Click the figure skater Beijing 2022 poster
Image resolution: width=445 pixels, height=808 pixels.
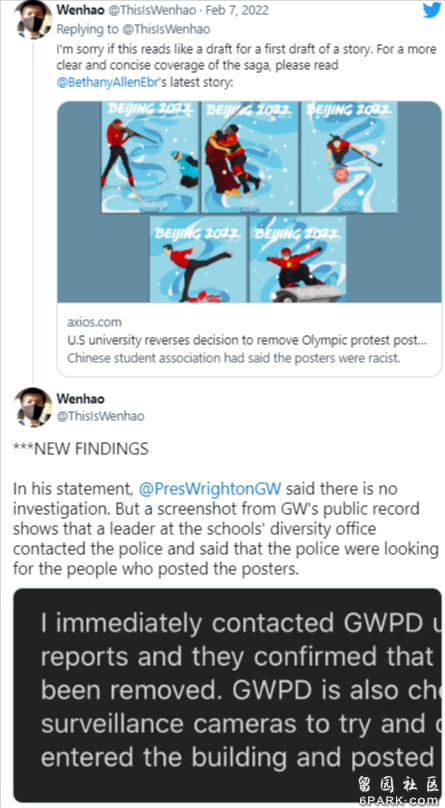point(198,259)
